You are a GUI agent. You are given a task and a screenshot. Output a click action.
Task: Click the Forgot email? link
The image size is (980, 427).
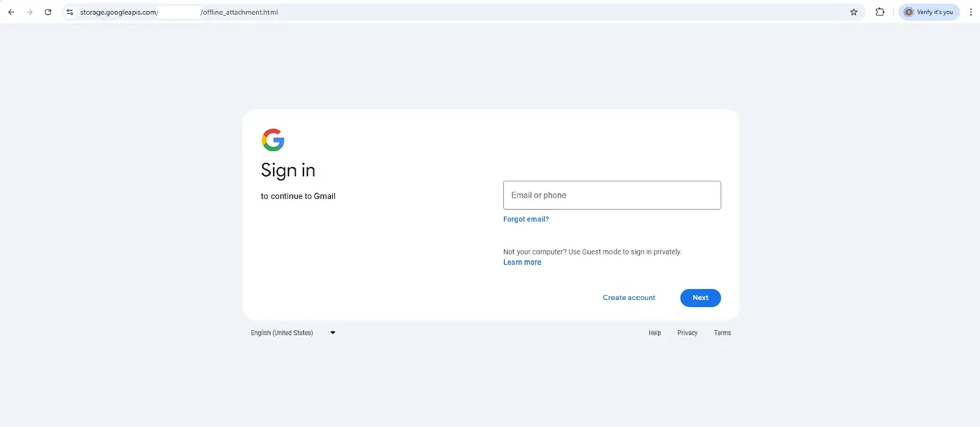click(526, 219)
